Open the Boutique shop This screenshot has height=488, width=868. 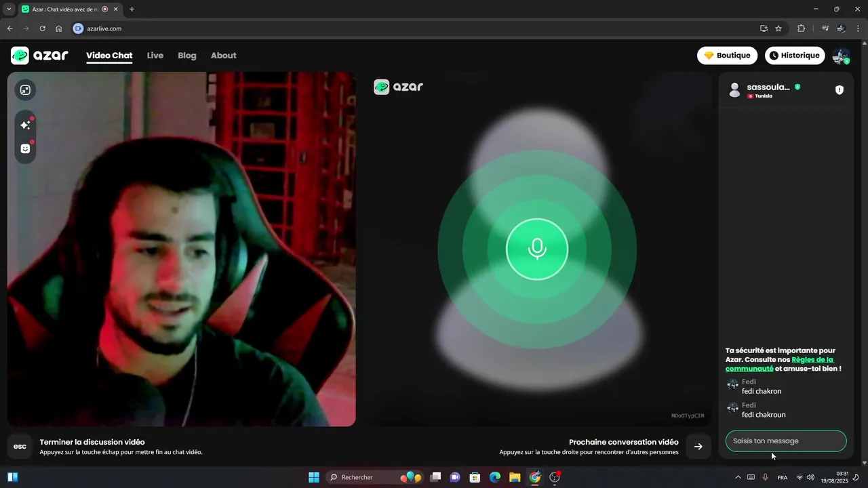727,56
